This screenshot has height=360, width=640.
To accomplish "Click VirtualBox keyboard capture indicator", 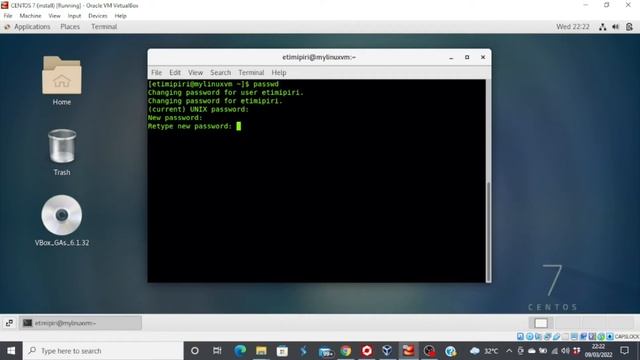I will pyautogui.click(x=610, y=336).
